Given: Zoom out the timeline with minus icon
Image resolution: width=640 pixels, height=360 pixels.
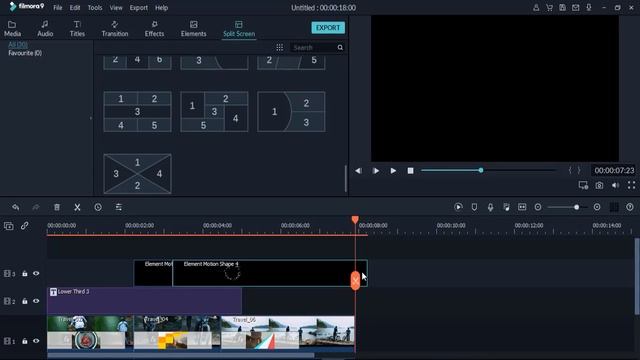Looking at the screenshot, I should coord(538,207).
